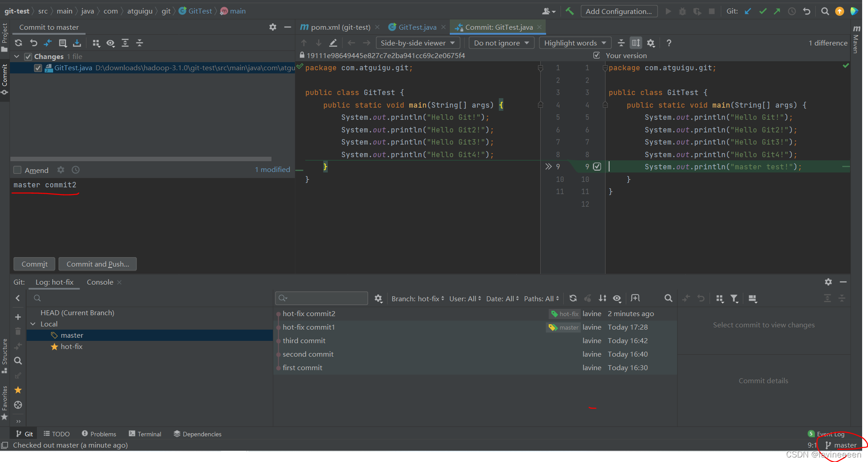The height and width of the screenshot is (462, 868).
Task: Jump to previous difference arrow
Action: pyautogui.click(x=304, y=43)
